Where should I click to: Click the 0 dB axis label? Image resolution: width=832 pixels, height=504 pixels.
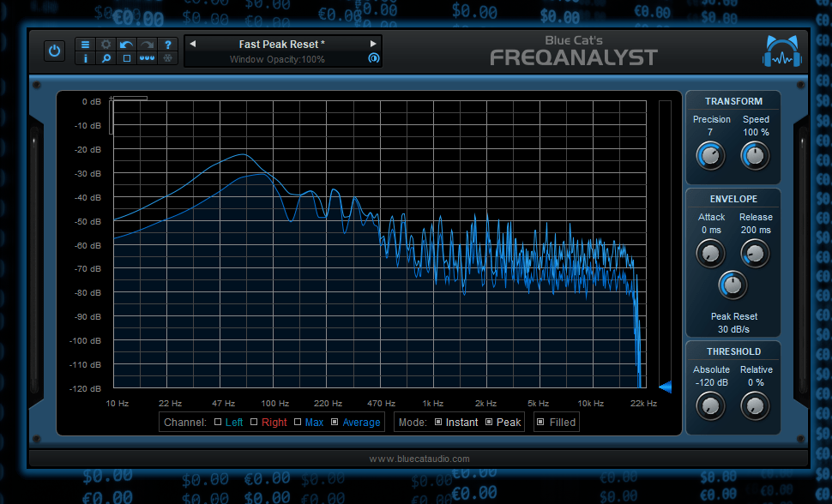coord(91,101)
